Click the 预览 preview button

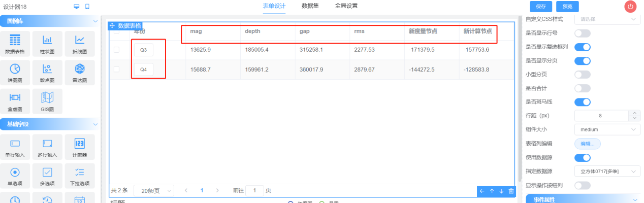tap(568, 7)
